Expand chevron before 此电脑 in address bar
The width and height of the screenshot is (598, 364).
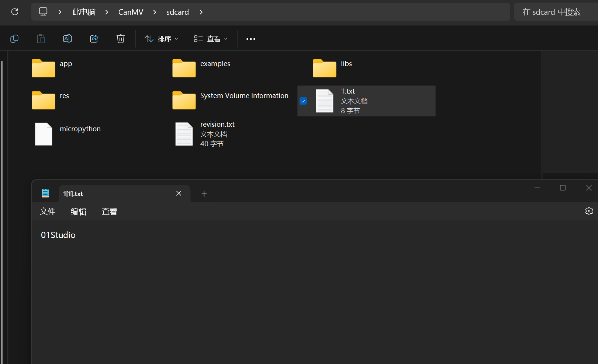click(x=60, y=12)
